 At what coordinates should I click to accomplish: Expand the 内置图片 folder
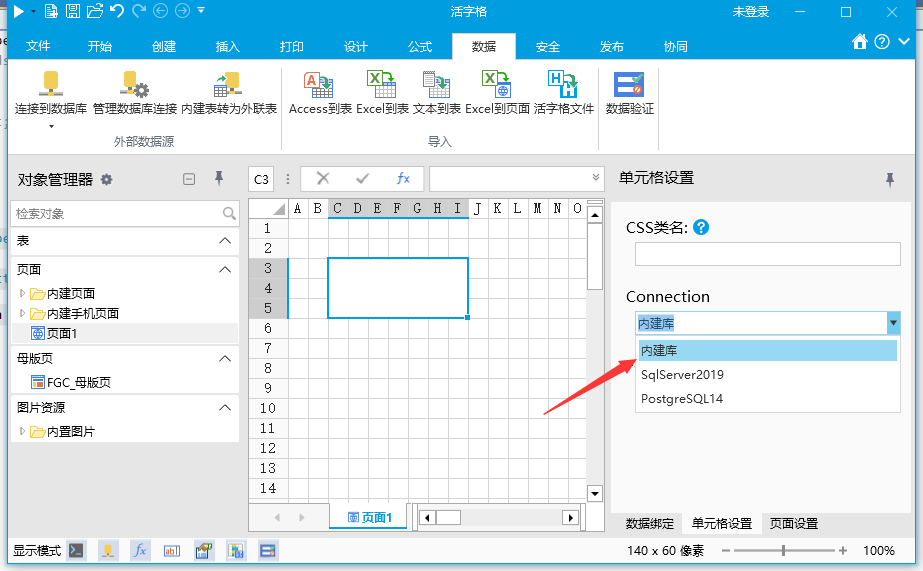[22, 431]
